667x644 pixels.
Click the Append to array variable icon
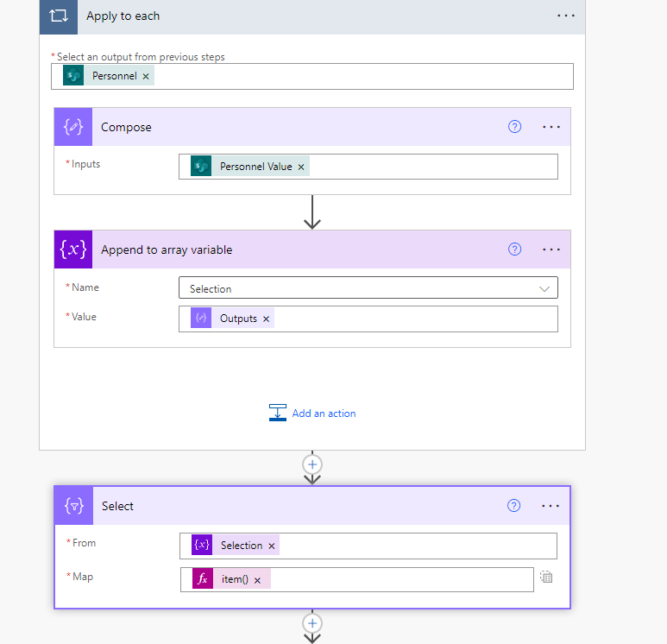(x=73, y=249)
